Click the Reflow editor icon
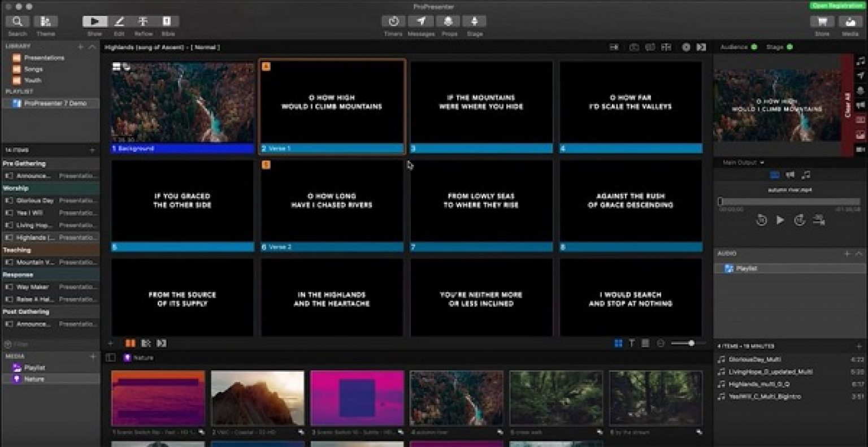 143,21
